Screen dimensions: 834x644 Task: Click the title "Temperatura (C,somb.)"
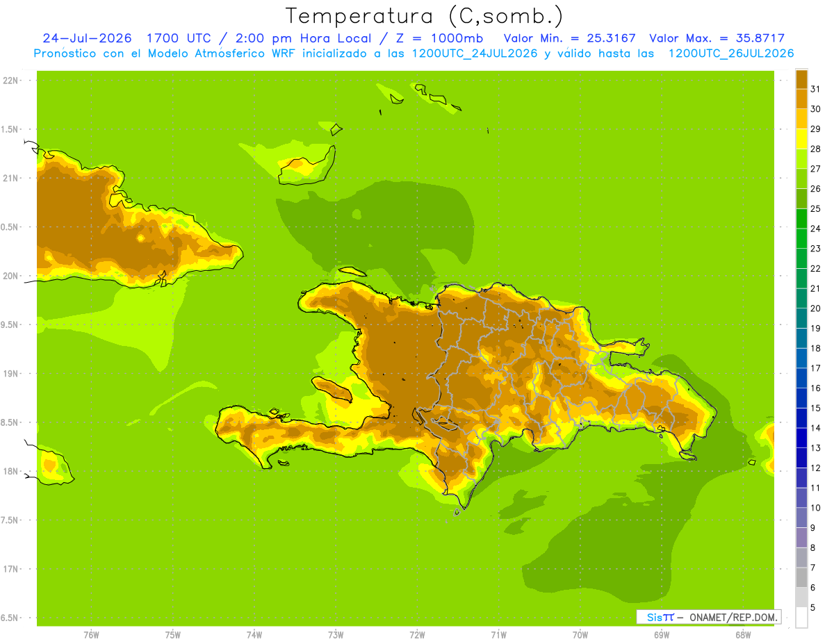(x=425, y=16)
